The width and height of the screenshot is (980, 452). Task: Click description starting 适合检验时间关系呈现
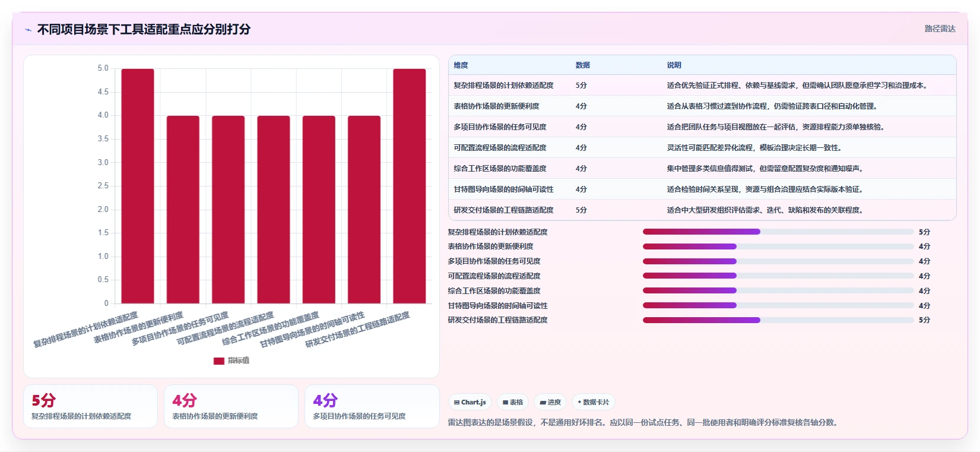click(765, 189)
